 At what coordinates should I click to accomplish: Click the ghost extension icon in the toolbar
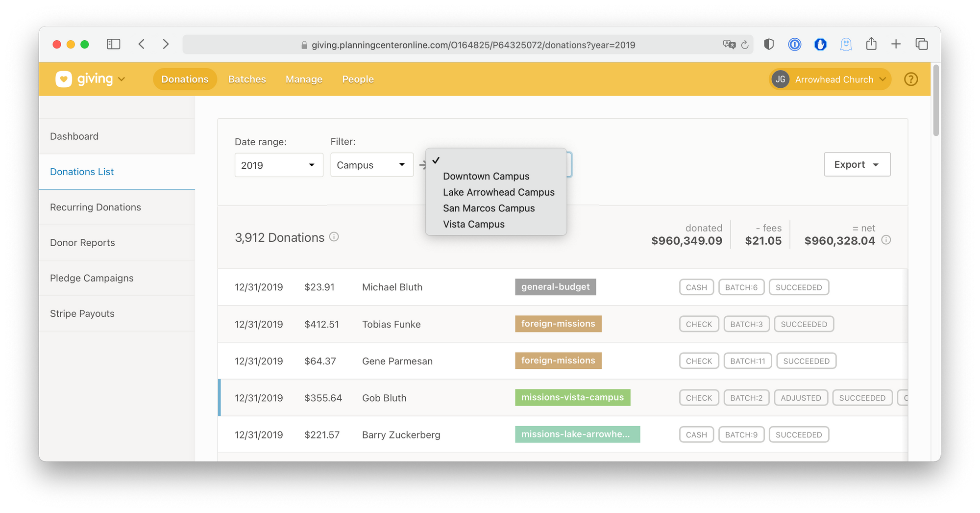tap(846, 44)
